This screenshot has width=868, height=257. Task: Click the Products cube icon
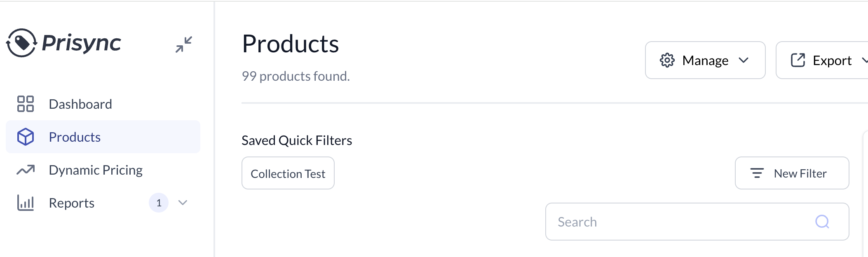coord(26,137)
